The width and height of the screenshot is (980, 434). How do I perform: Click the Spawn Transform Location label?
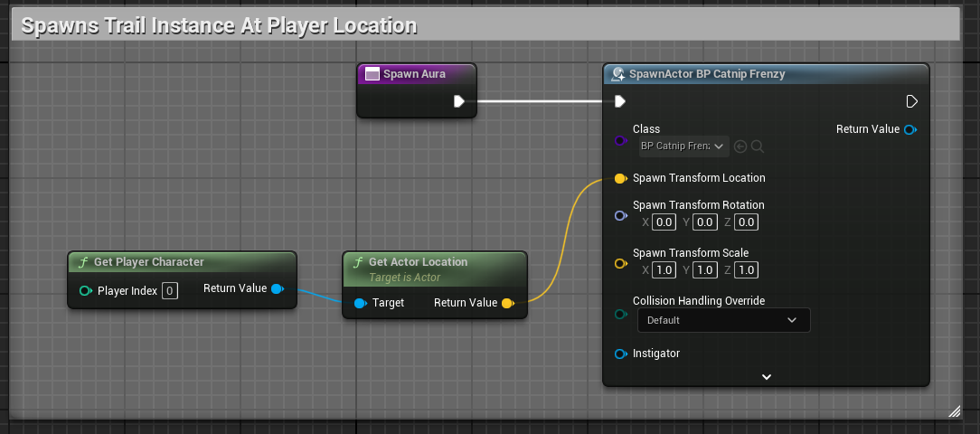[699, 178]
